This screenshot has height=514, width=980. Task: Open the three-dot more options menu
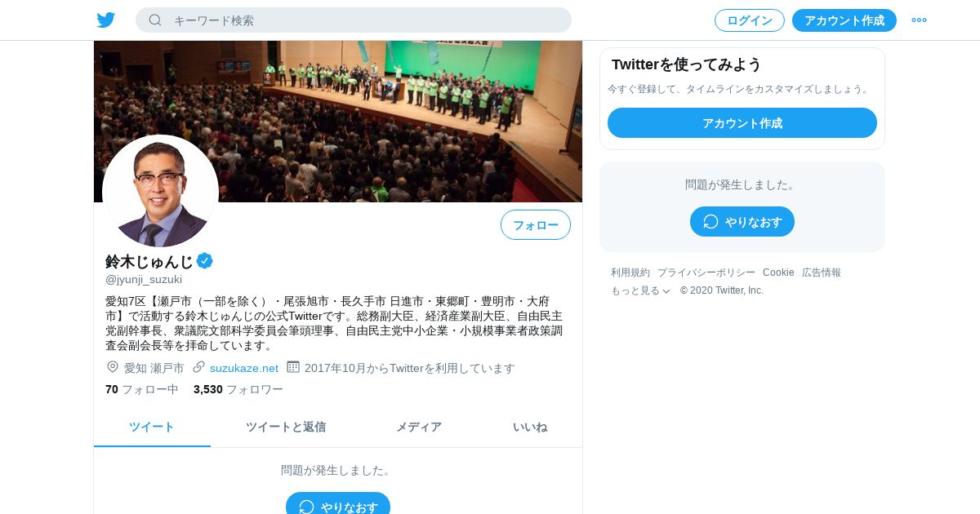click(919, 20)
